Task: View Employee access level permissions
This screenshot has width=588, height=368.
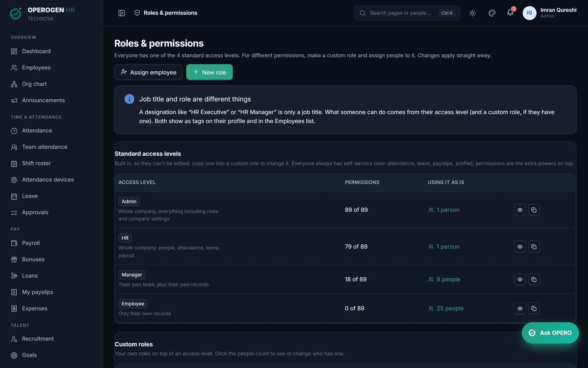Action: 520,308
